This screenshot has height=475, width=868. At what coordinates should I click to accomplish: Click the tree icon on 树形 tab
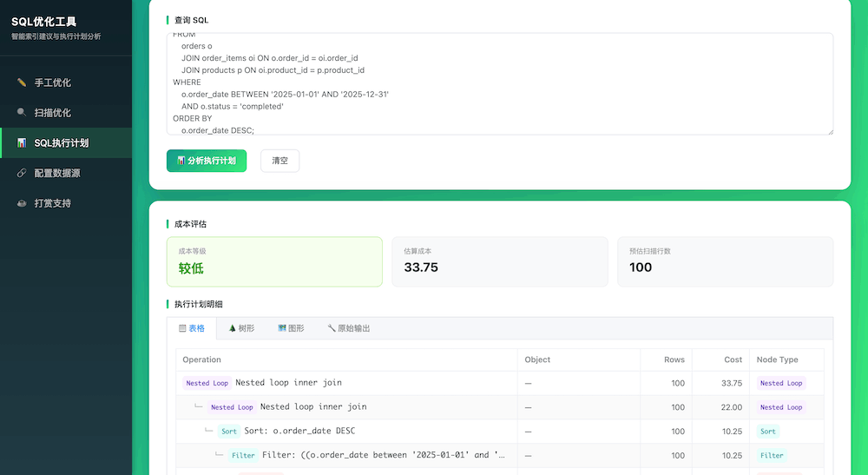(x=232, y=328)
